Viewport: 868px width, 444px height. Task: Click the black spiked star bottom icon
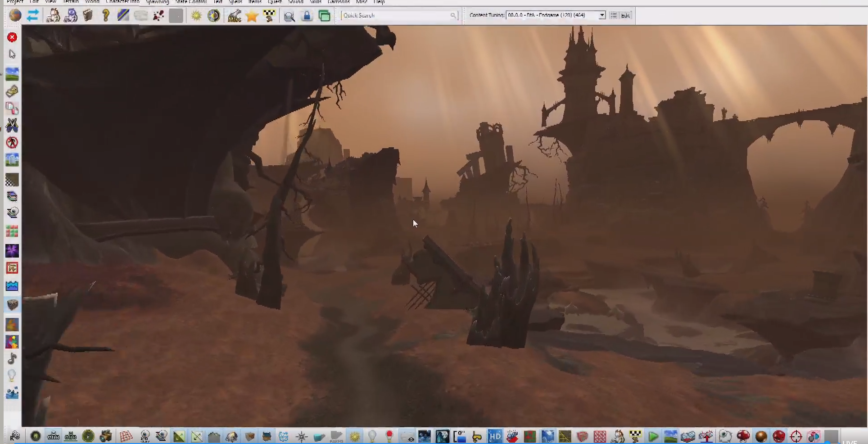302,436
